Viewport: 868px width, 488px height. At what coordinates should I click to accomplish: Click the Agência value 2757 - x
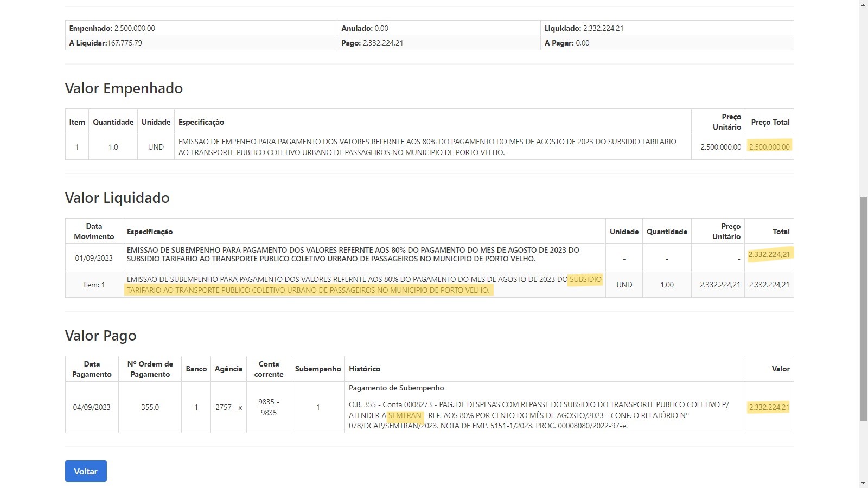tap(228, 407)
